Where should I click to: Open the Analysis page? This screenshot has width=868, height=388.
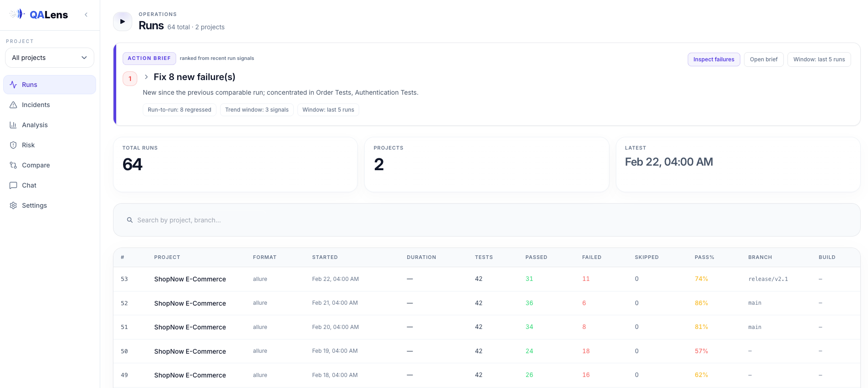coord(49,125)
